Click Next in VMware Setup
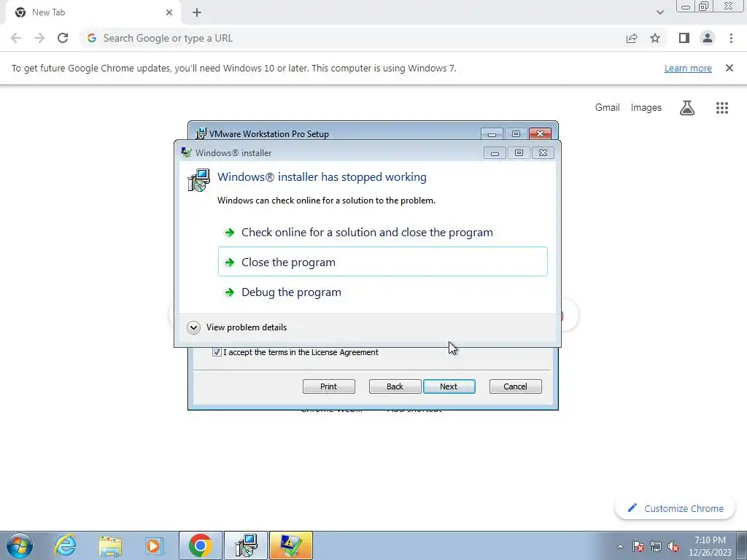This screenshot has width=747, height=560. 449,386
